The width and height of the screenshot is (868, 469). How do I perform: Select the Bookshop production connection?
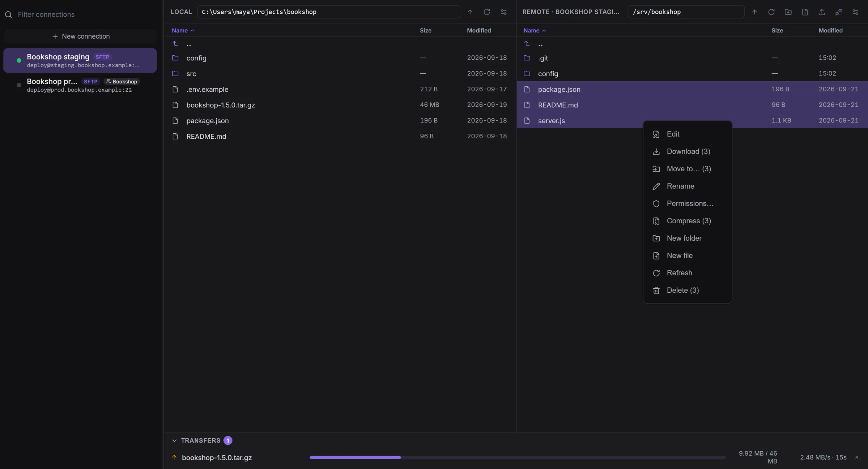(80, 85)
